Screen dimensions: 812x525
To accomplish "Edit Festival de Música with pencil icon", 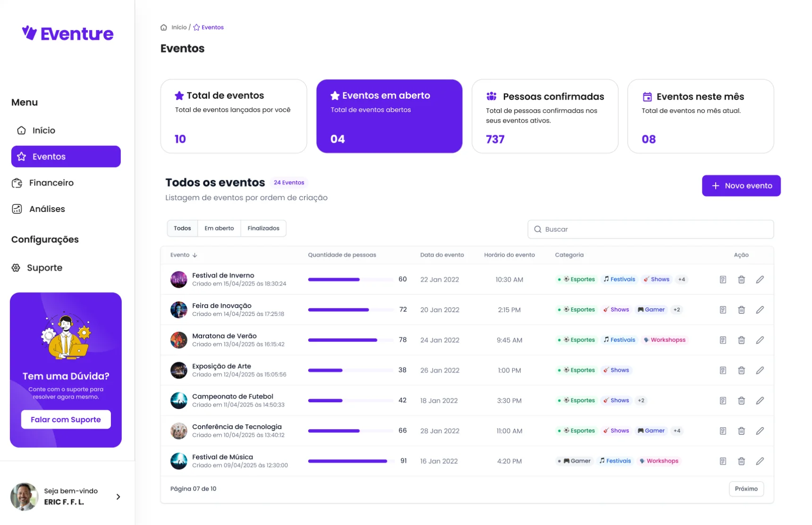I will (x=760, y=461).
